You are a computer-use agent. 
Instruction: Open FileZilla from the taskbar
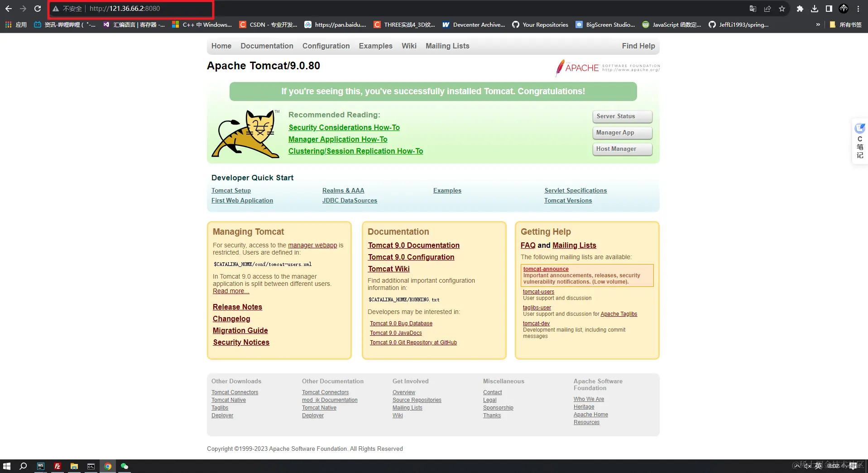tap(58, 466)
